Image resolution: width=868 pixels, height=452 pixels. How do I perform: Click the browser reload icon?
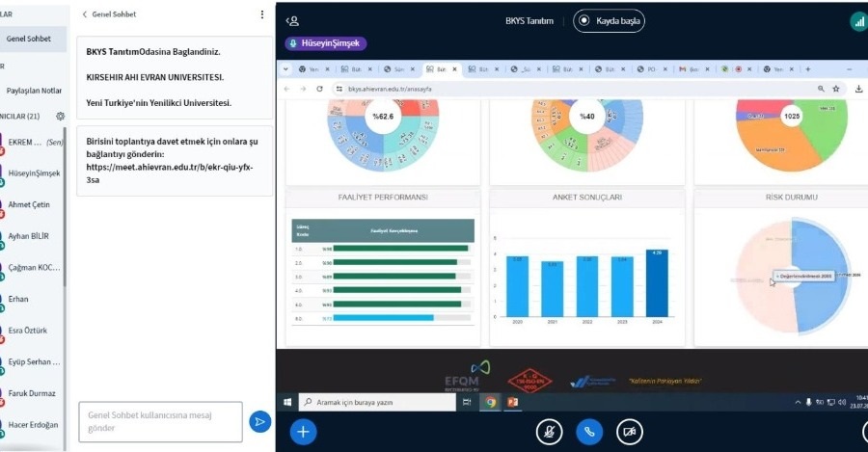coord(319,89)
